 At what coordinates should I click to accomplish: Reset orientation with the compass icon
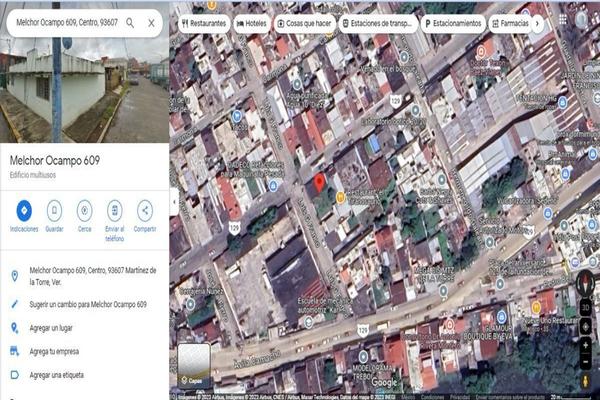(585, 283)
